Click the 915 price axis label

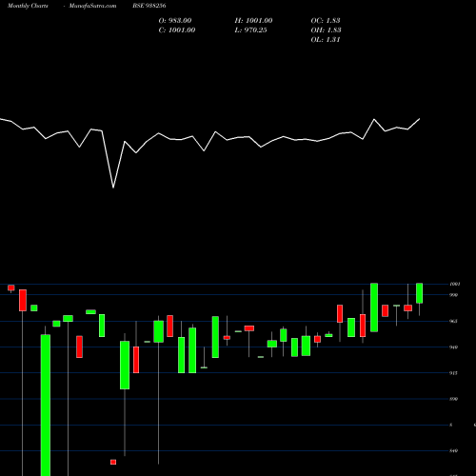click(x=454, y=373)
